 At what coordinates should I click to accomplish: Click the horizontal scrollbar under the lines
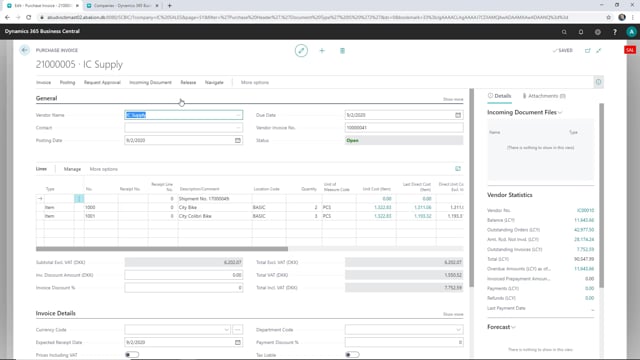162,249
